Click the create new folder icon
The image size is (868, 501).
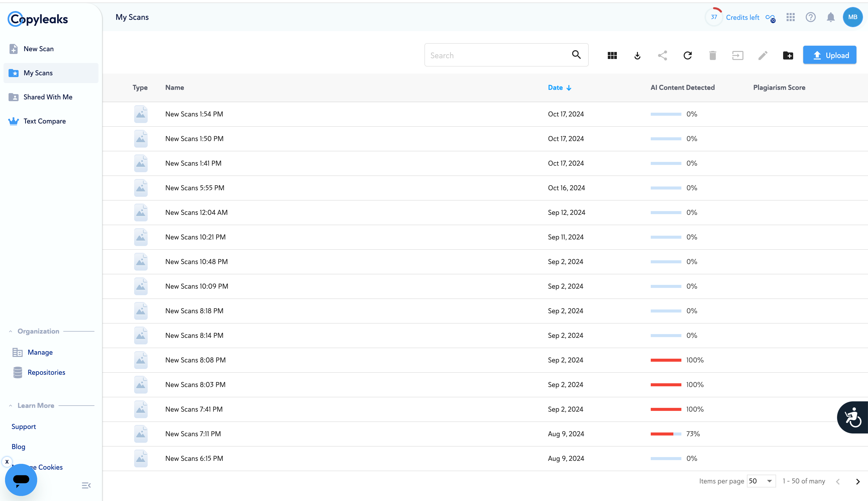click(x=788, y=55)
